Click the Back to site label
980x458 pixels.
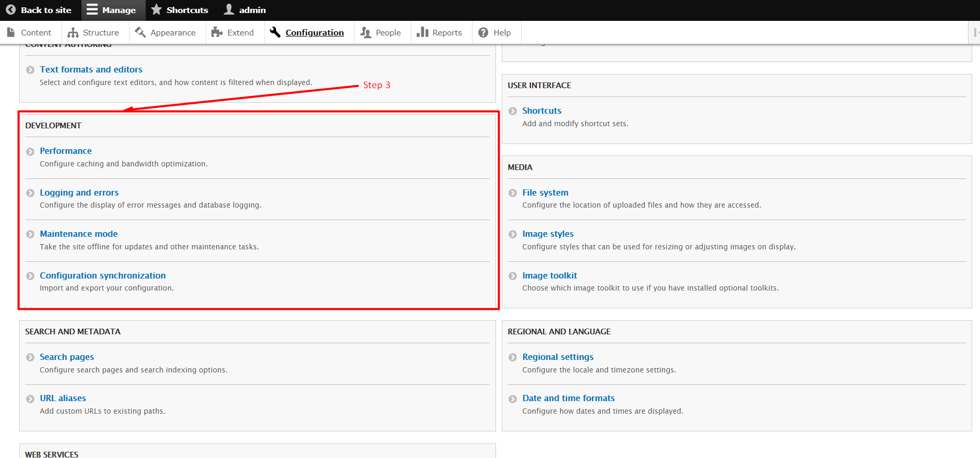click(46, 10)
